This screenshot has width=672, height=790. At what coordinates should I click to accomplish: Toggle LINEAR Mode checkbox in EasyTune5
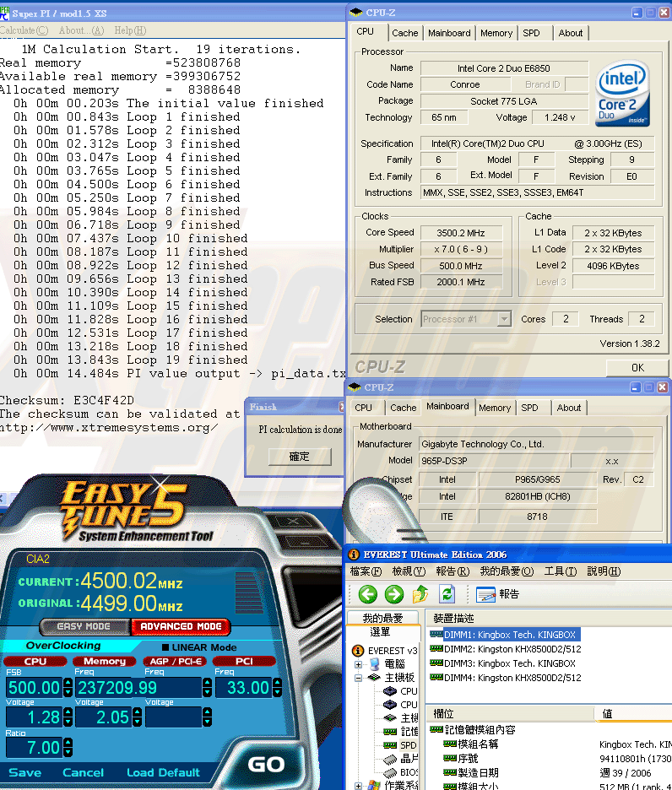(165, 647)
